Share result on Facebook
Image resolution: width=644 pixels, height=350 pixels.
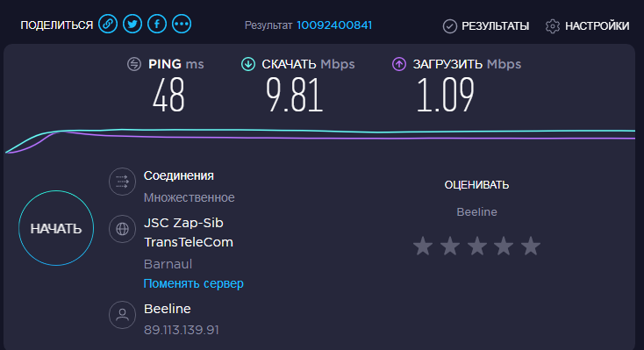(x=157, y=25)
